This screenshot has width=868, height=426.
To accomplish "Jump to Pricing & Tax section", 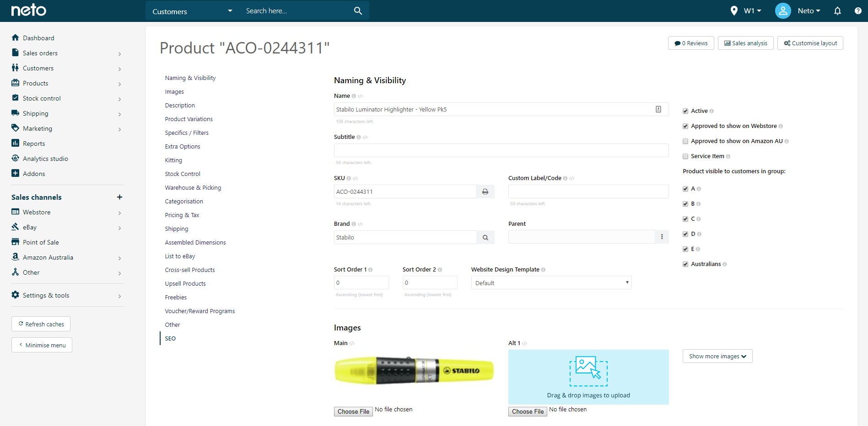I will (x=182, y=215).
